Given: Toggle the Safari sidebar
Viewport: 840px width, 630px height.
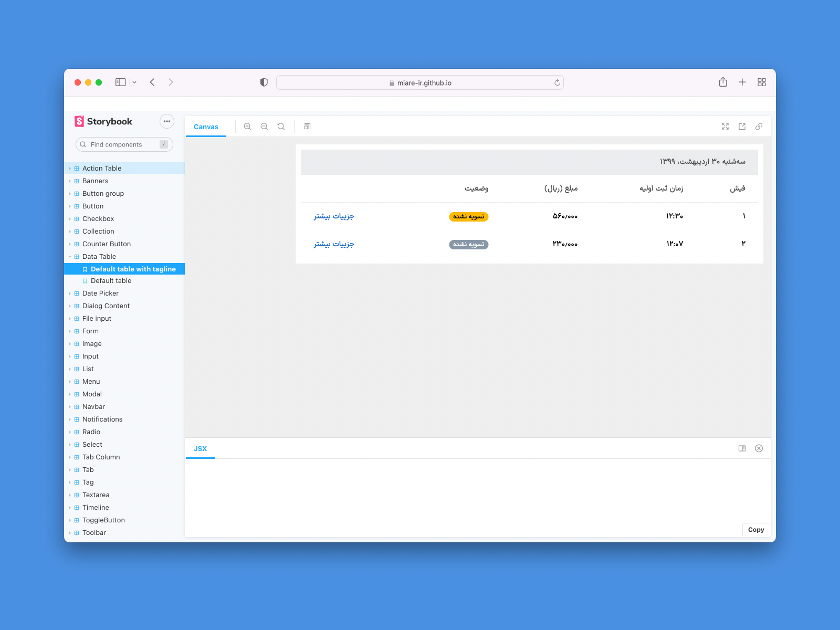Looking at the screenshot, I should (121, 82).
